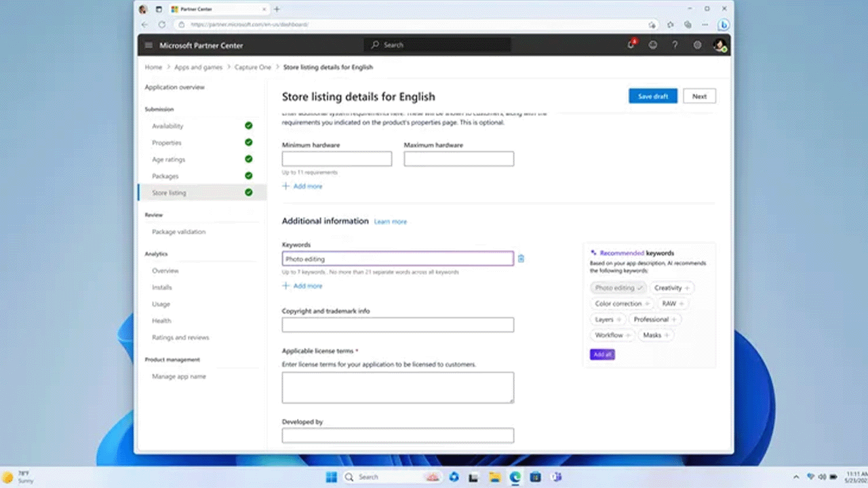
Task: Click Add more under hardware requirements
Action: tap(302, 186)
